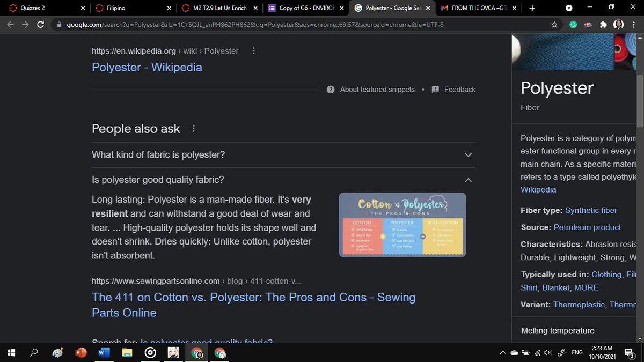Image resolution: width=644 pixels, height=362 pixels.
Task: Open the anime character app in taskbar
Action: coord(174,353)
